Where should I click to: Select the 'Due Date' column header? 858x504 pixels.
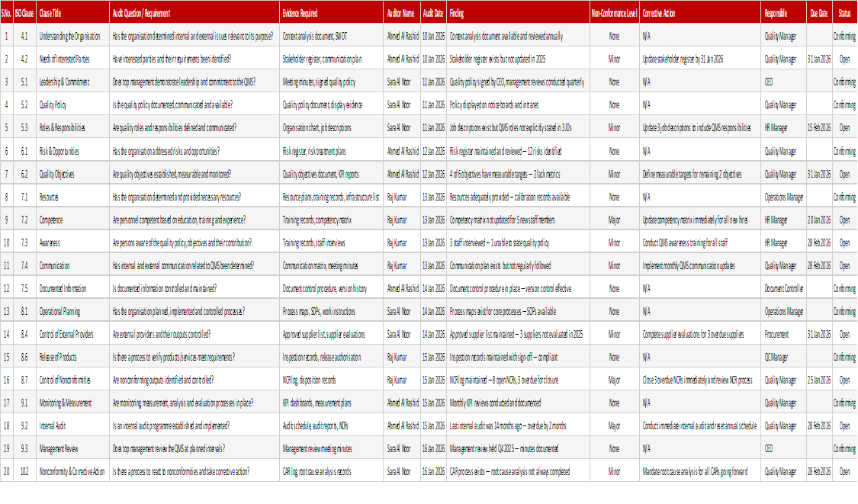(x=818, y=13)
